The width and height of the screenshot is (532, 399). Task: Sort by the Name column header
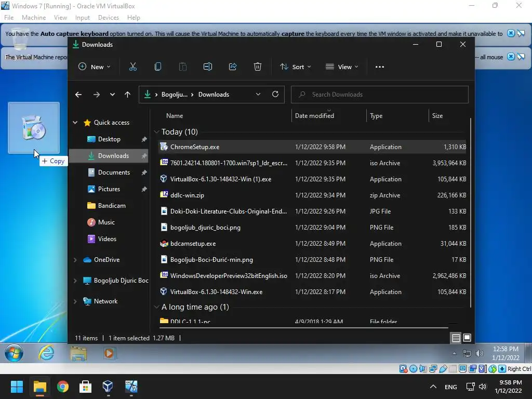pos(175,116)
